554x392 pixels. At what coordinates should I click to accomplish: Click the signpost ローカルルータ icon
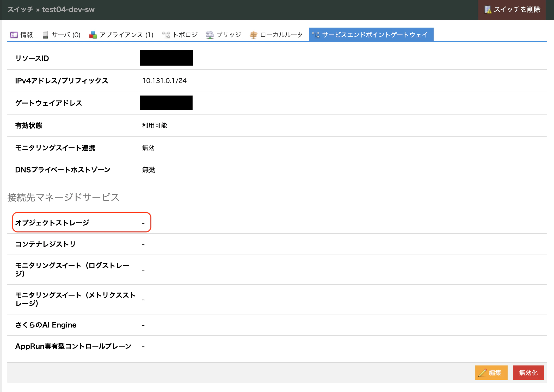point(254,35)
